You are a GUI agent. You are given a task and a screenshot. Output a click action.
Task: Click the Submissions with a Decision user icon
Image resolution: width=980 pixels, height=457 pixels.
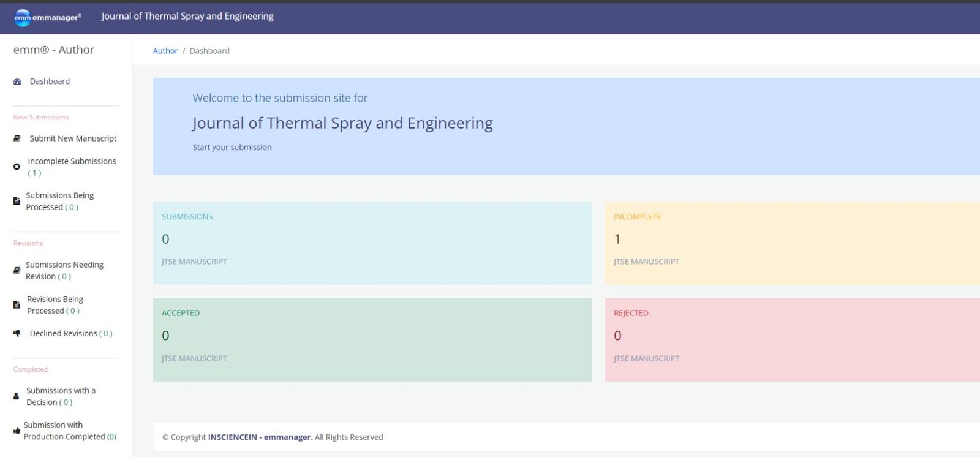coord(16,396)
